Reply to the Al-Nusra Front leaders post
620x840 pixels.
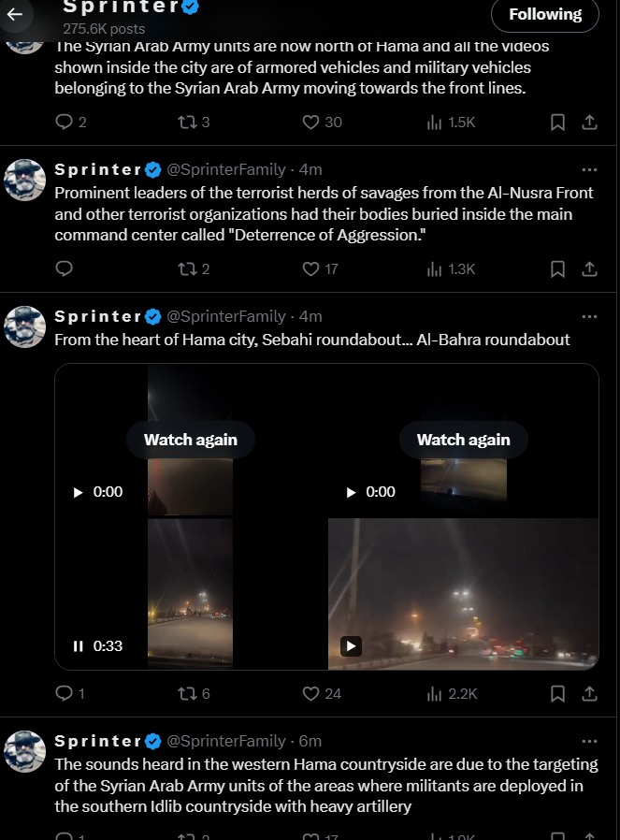coord(65,268)
